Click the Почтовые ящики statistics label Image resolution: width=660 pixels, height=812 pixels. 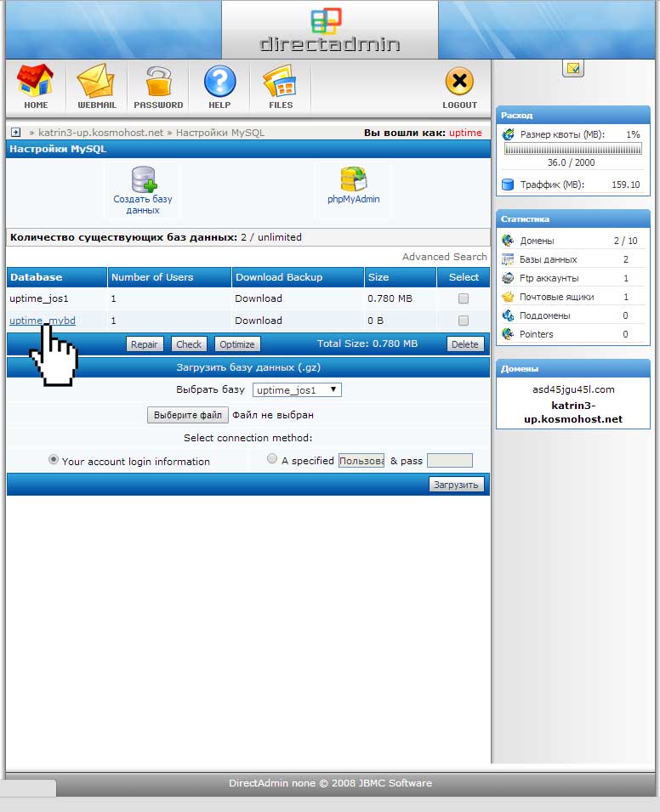coord(557,297)
